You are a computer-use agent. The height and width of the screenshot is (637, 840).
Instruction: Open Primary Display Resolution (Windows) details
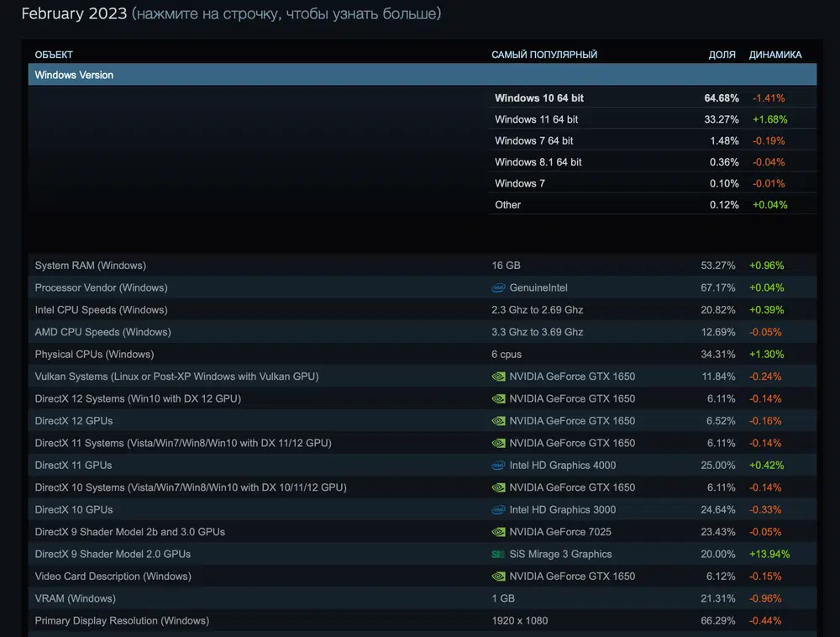coord(423,621)
